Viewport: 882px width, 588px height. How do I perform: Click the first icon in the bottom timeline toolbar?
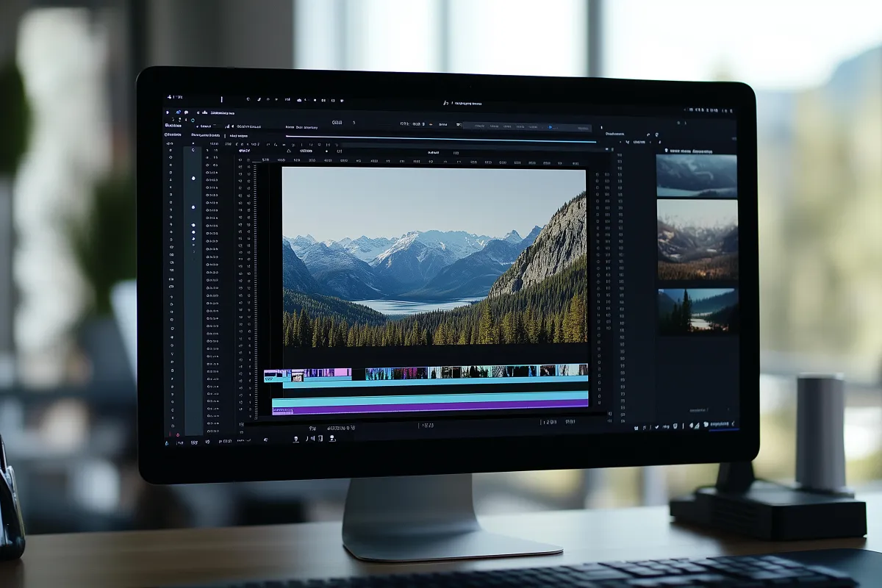coord(296,439)
